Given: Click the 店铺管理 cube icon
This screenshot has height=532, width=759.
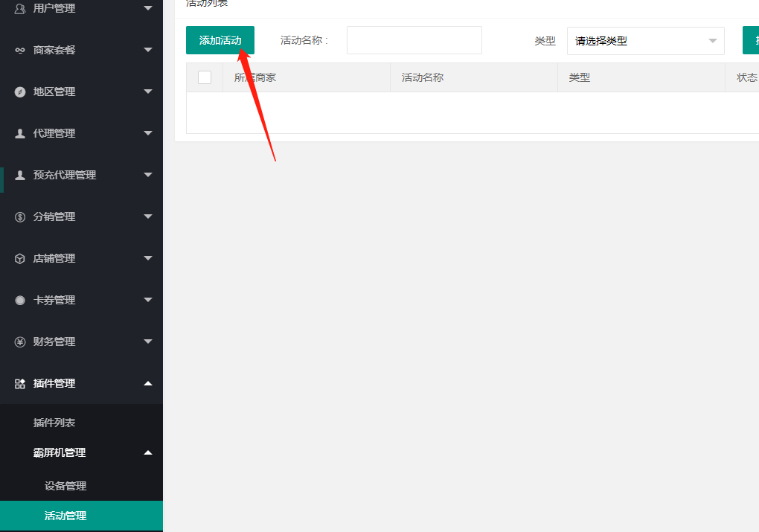Looking at the screenshot, I should [x=20, y=258].
